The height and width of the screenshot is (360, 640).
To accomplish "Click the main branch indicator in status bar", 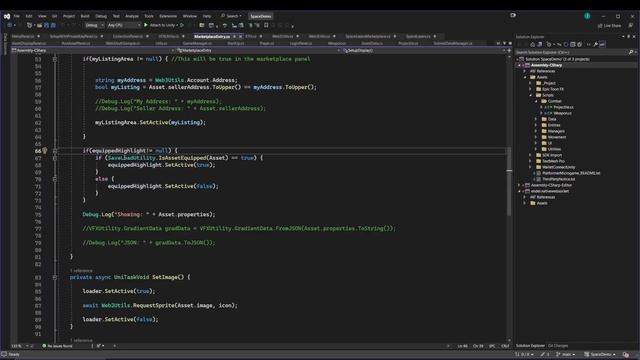I will [567, 354].
